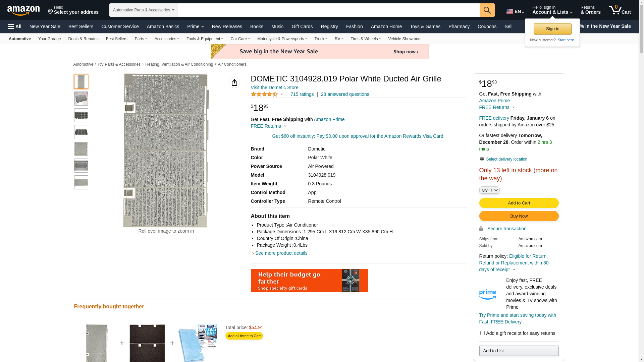The width and height of the screenshot is (644, 362).
Task: Select the second product thumbnail image
Action: pyautogui.click(x=81, y=99)
